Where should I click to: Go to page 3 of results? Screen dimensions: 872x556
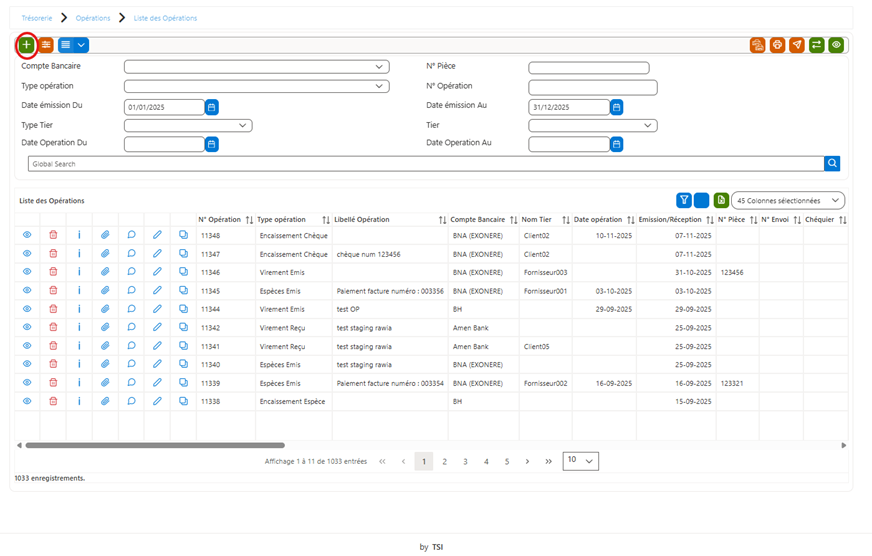click(465, 461)
